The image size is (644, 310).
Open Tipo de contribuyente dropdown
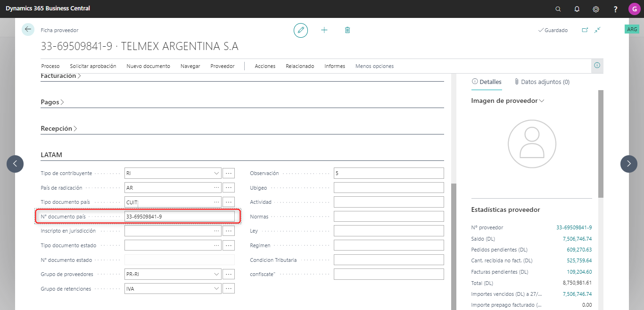pos(216,173)
